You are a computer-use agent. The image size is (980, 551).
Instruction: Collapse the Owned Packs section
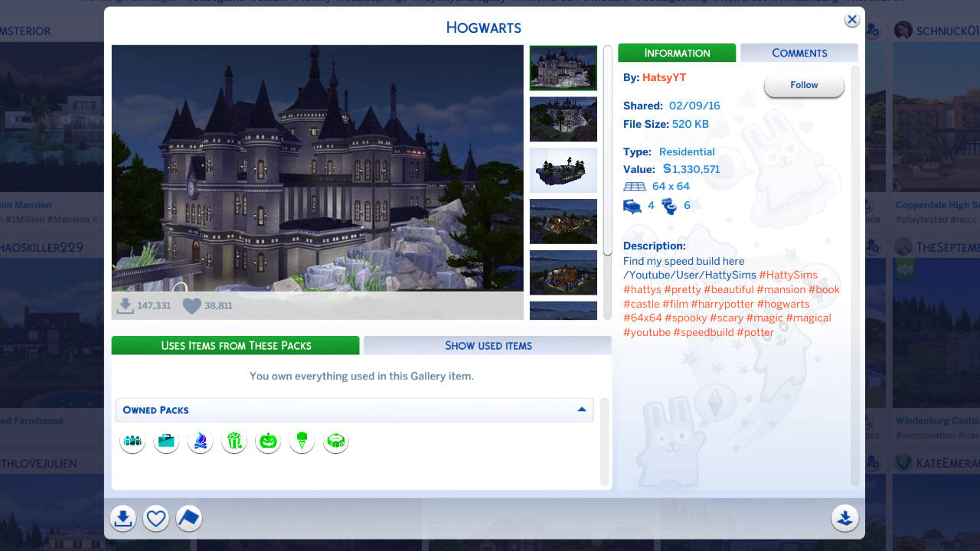tap(582, 409)
